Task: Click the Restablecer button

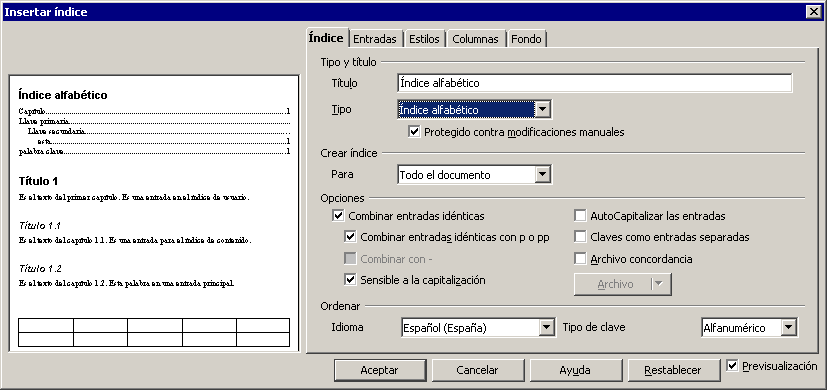Action: [674, 370]
